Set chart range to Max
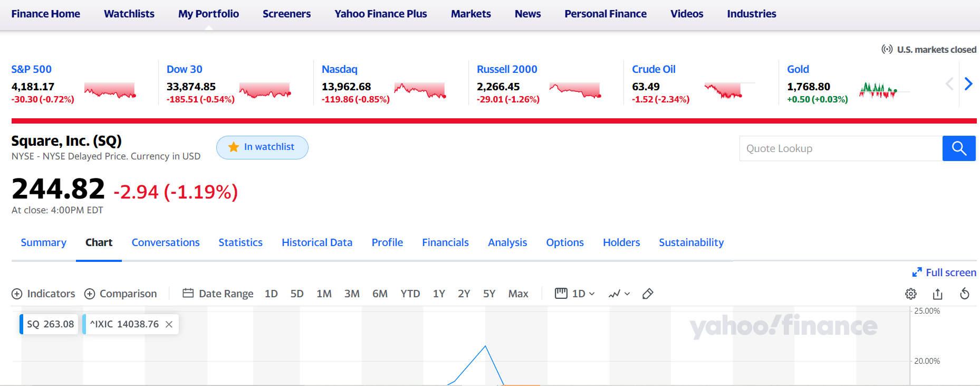Viewport: 980px width, 386px height. [x=518, y=294]
